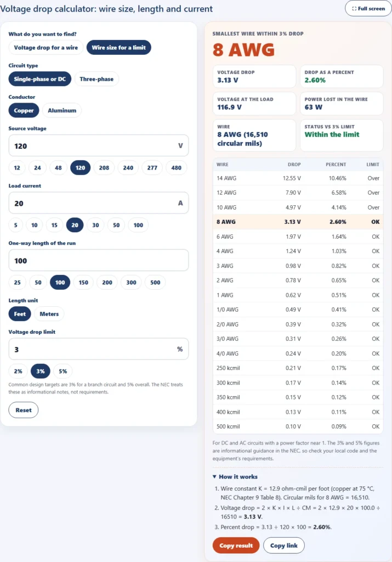This screenshot has width=392, height=562.
Task: Set the drop limit to 3%
Action: pos(41,371)
